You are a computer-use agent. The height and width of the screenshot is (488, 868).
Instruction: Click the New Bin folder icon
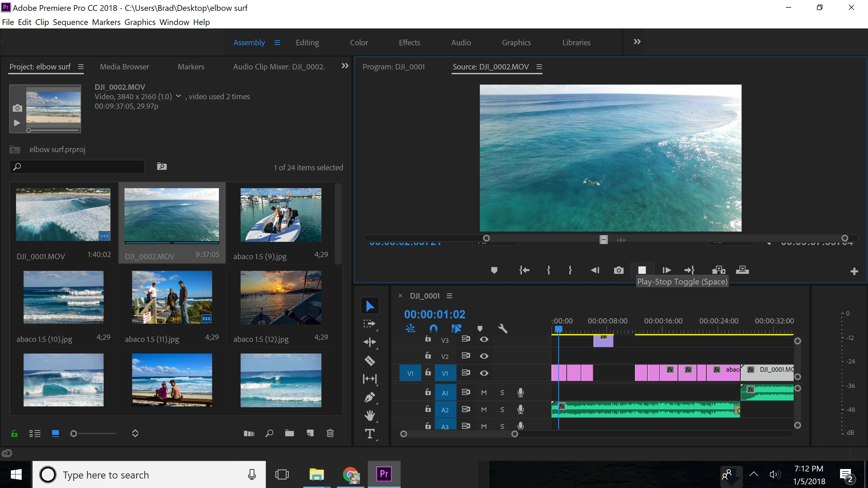(289, 433)
